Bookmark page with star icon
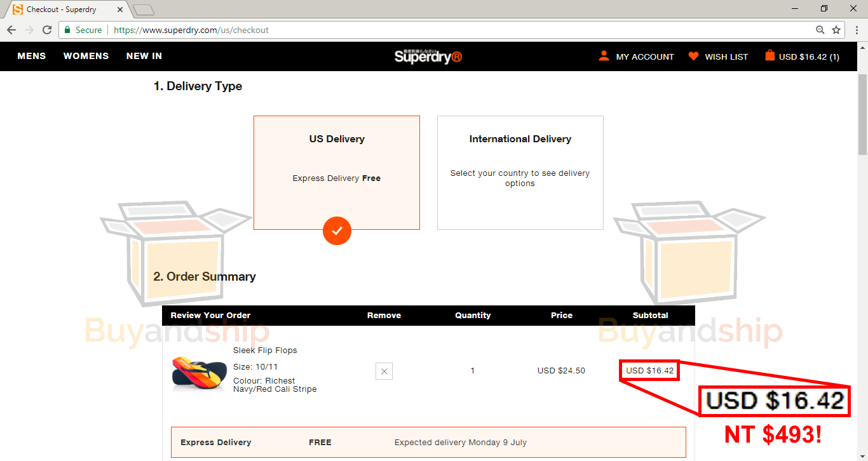The image size is (868, 461). 836,30
